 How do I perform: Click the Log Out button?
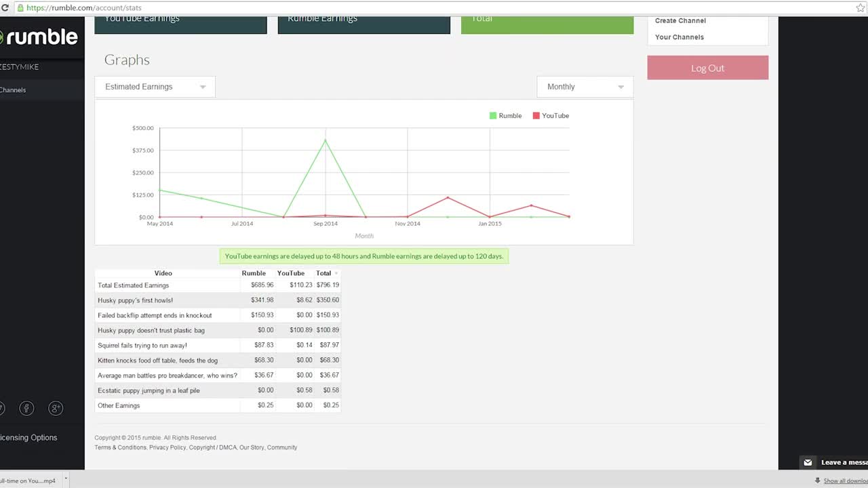pyautogui.click(x=707, y=68)
